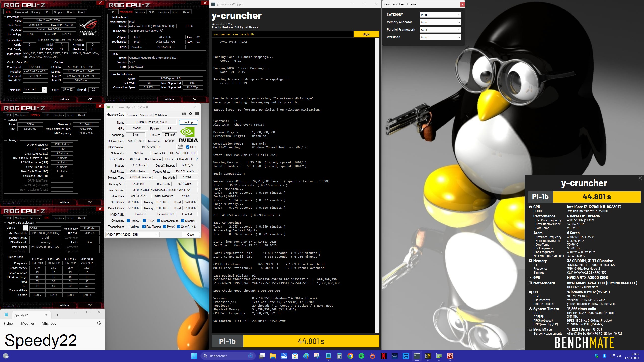Viewport: 644px width, 362px height.
Task: Click Validate in the SPD CPU-Z window
Action: [x=64, y=305]
